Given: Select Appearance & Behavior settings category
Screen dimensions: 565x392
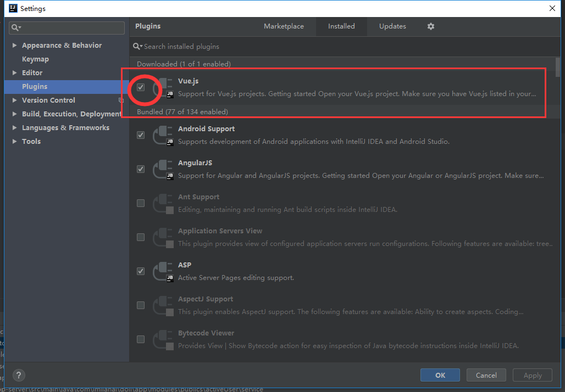Looking at the screenshot, I should tap(62, 46).
